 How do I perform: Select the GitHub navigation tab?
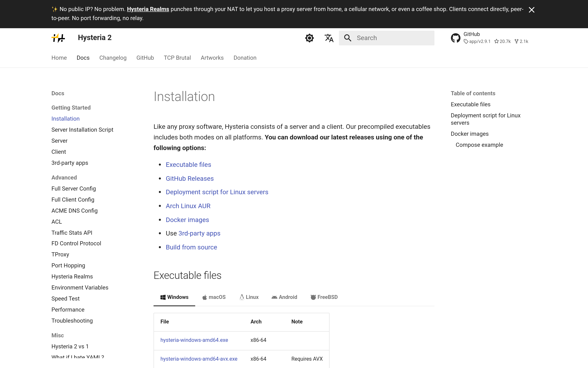click(x=145, y=58)
